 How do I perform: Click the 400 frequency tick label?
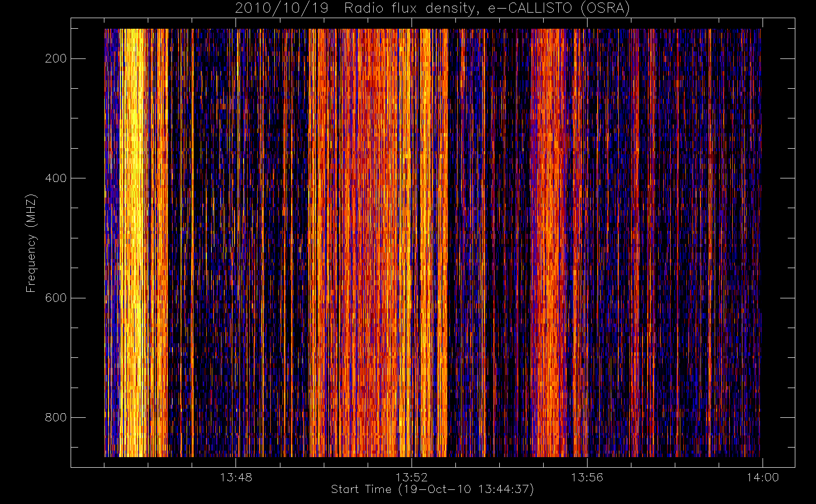click(x=55, y=178)
